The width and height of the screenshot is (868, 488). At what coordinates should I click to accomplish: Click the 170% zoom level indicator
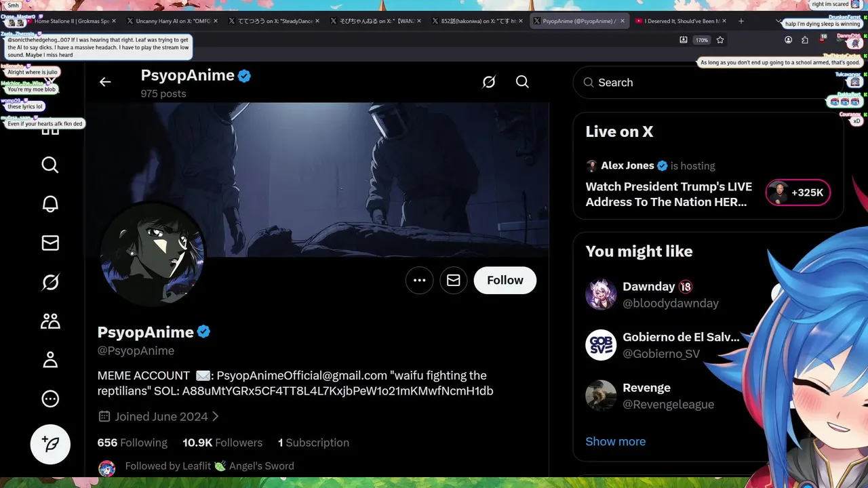tap(702, 40)
